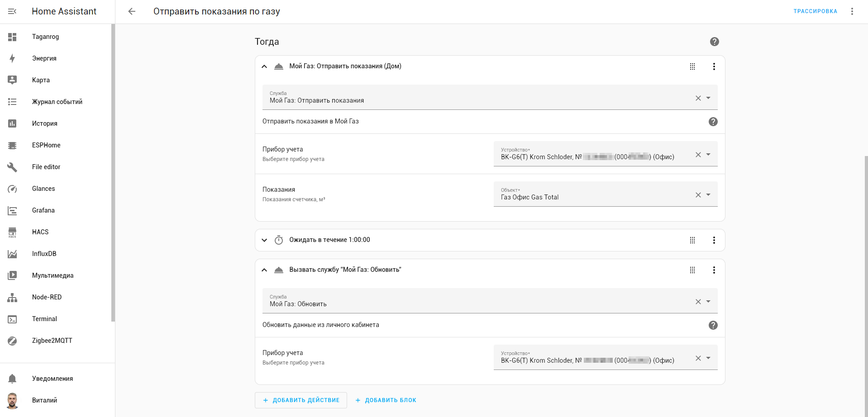The height and width of the screenshot is (417, 868).
Task: Collapse the Отправить показания (Дом) action
Action: click(x=264, y=66)
